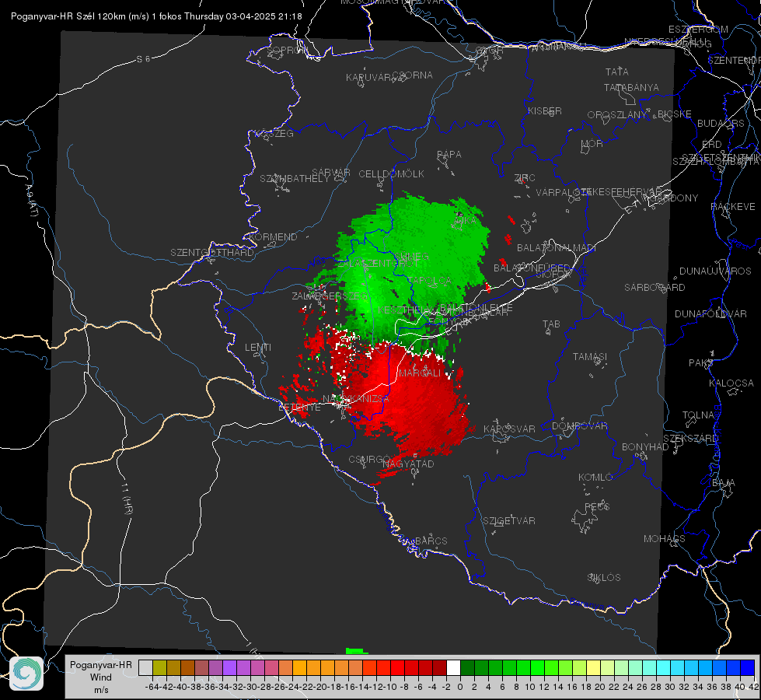This screenshot has height=700, width=761.
Task: Click the MÓR town label
Action: [x=592, y=143]
